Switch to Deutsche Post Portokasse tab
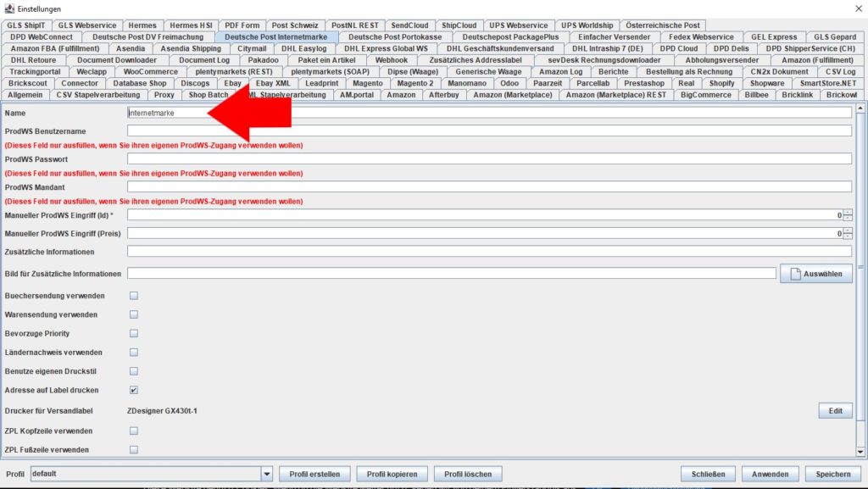The width and height of the screenshot is (868, 489). tap(395, 37)
